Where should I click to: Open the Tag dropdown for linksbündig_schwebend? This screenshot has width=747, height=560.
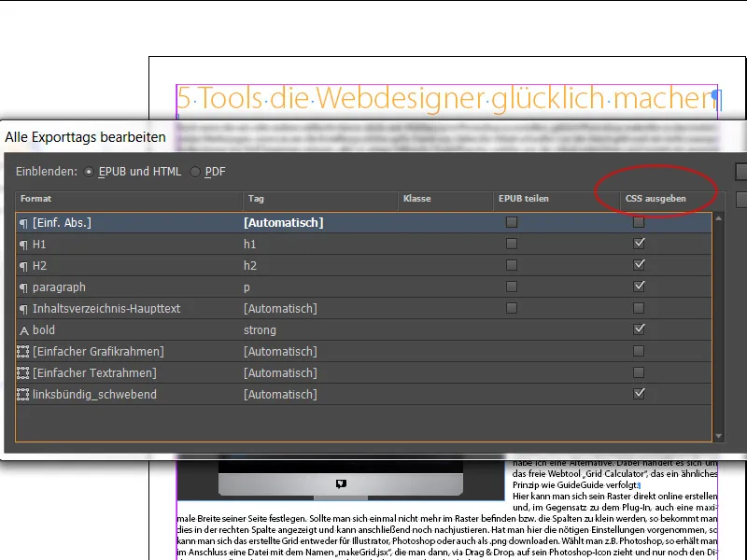pos(280,394)
